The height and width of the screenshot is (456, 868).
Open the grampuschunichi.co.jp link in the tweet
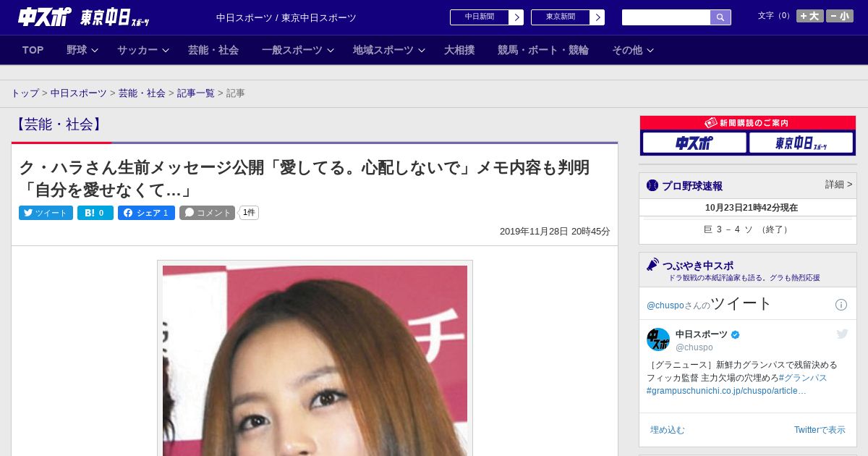point(726,391)
